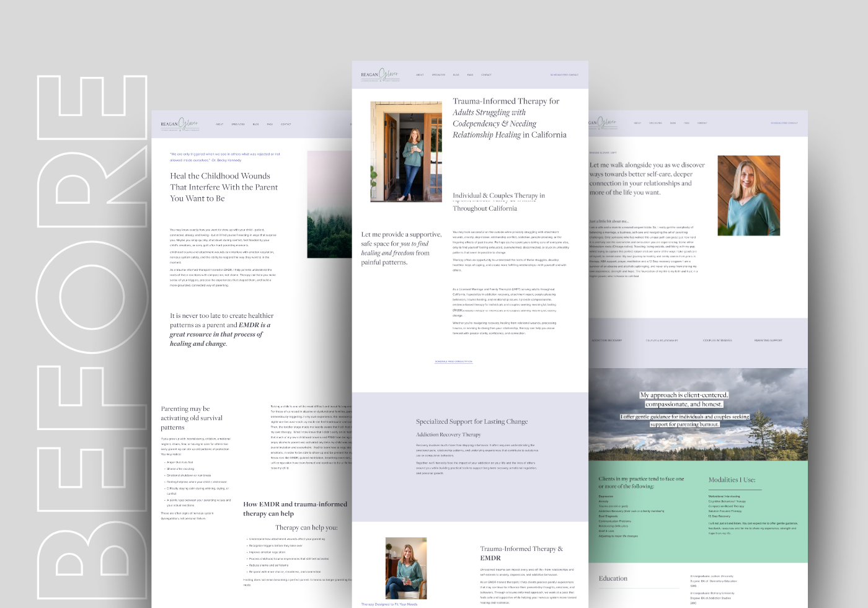The height and width of the screenshot is (608, 868).
Task: Click the 'Specialized Support for Lasting Change' heading
Action: 472,421
